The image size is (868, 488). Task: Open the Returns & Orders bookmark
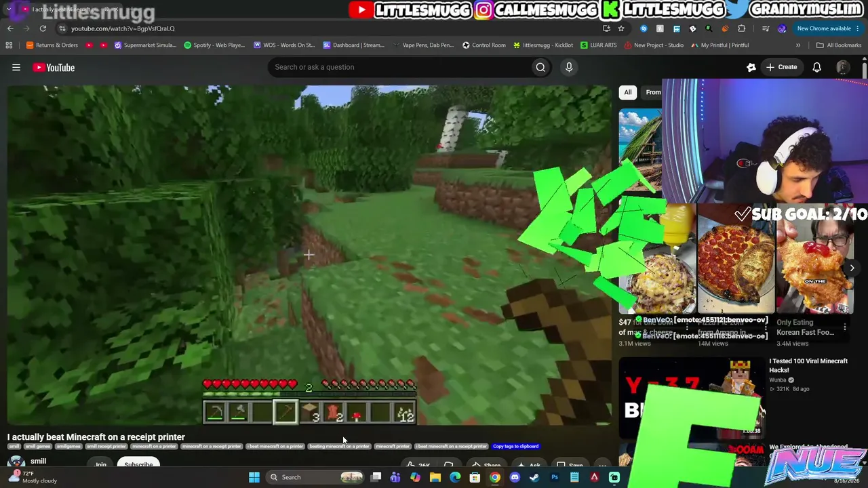click(x=52, y=45)
